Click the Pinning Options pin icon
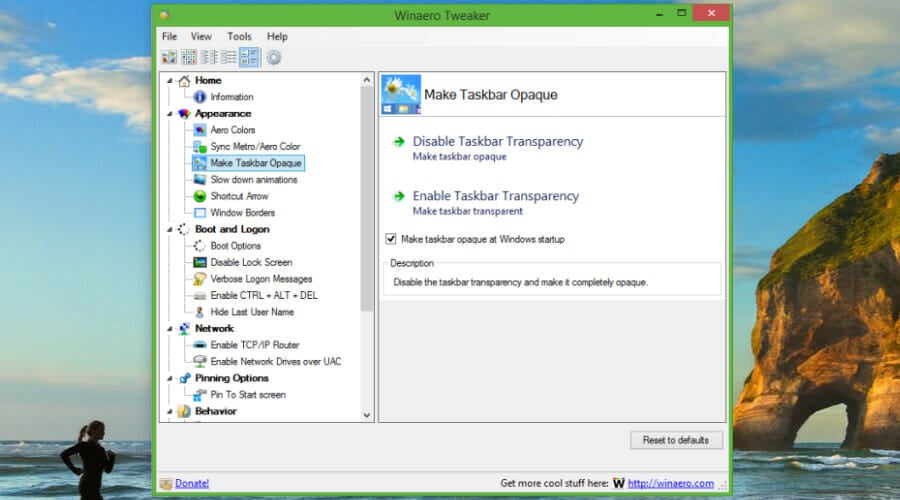The width and height of the screenshot is (900, 500). click(x=184, y=378)
